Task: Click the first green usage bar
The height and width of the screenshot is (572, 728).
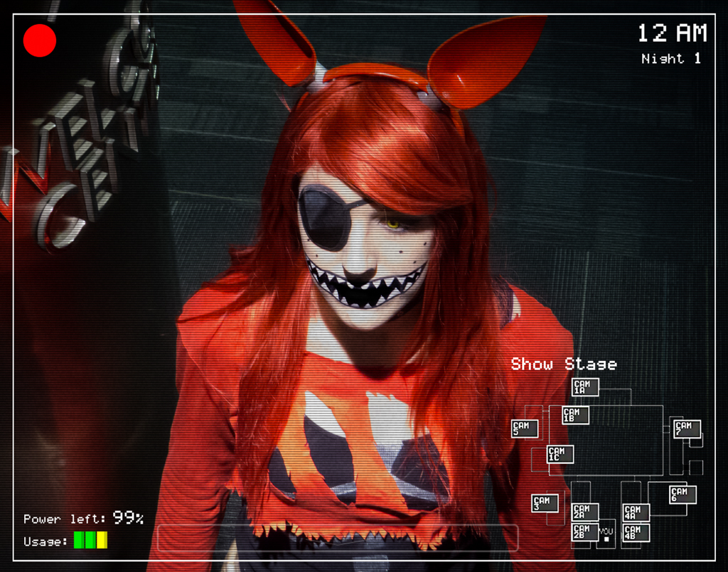Action: tap(79, 540)
